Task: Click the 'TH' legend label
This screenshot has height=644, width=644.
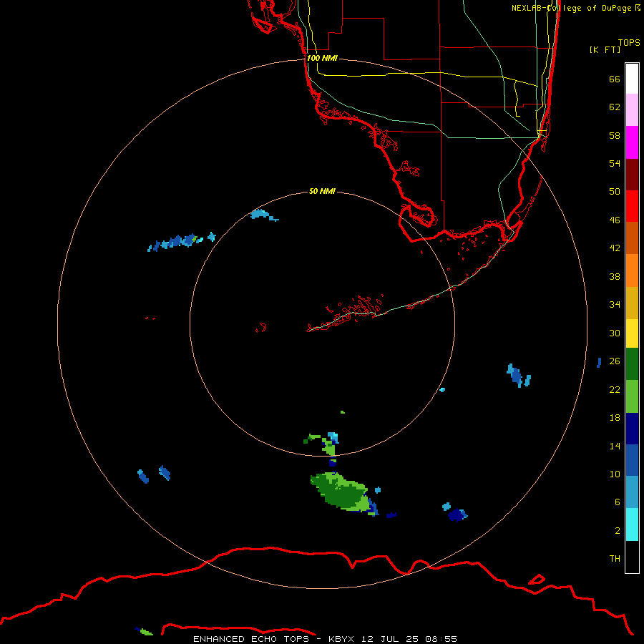Action: [615, 559]
